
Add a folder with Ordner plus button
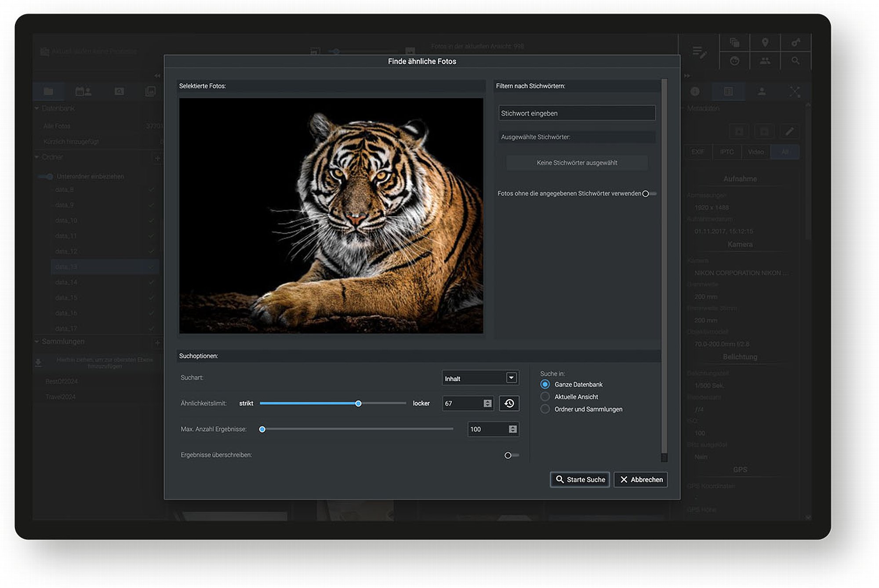[x=157, y=158]
